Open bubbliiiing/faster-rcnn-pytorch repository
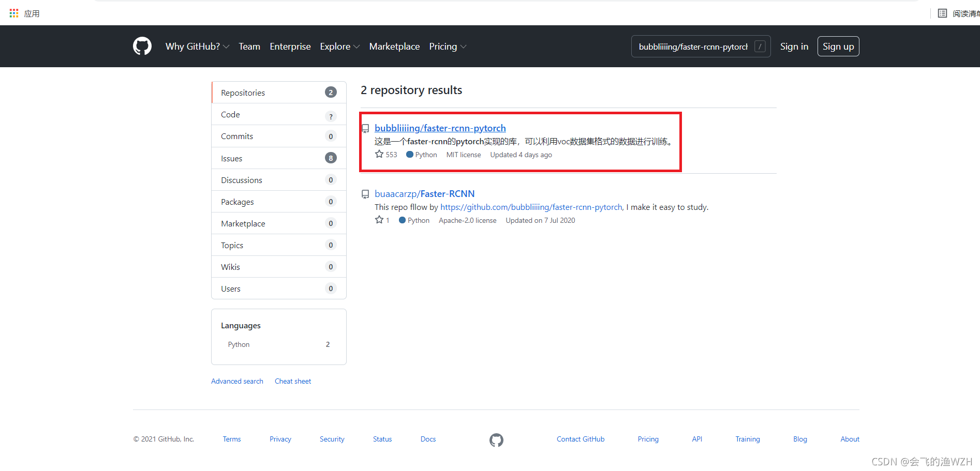This screenshot has height=471, width=980. click(x=440, y=128)
